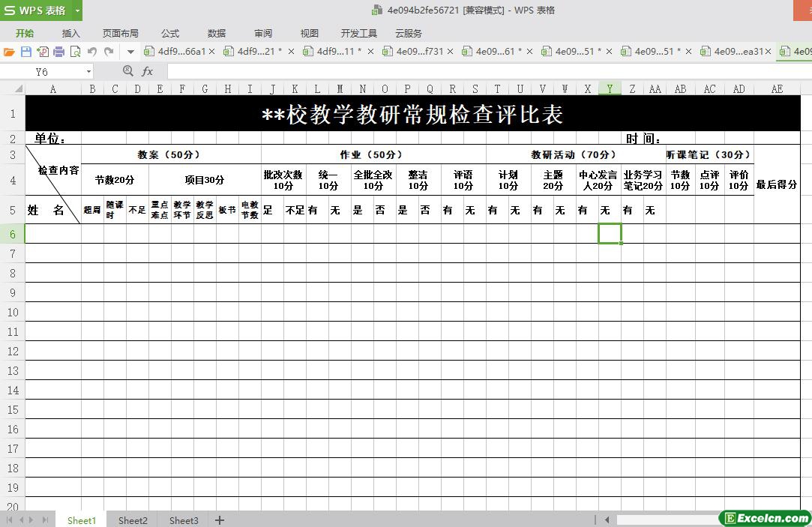Expand the quick access toolbar dropdown
This screenshot has width=812, height=527.
click(130, 52)
